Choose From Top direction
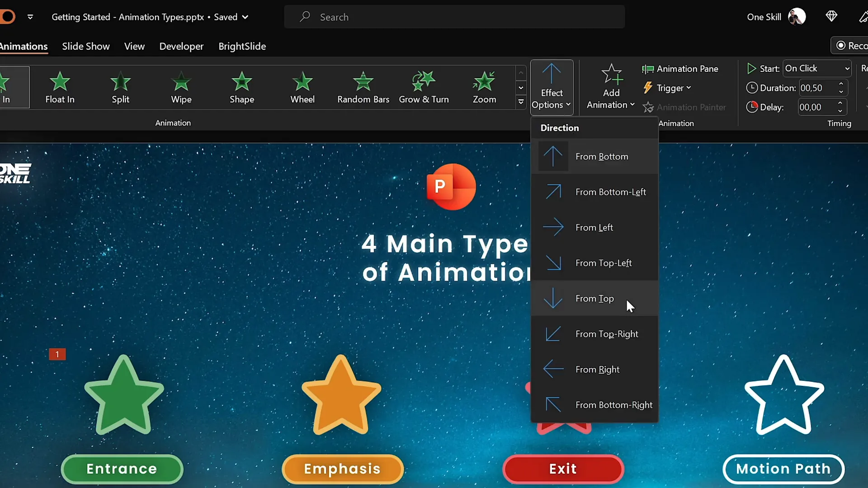 click(x=594, y=298)
